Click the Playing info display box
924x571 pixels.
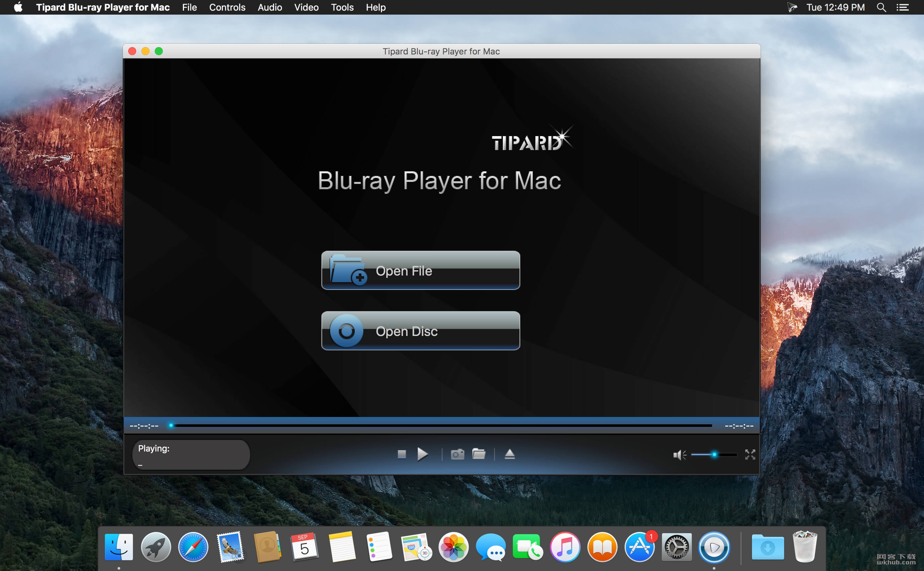point(191,455)
